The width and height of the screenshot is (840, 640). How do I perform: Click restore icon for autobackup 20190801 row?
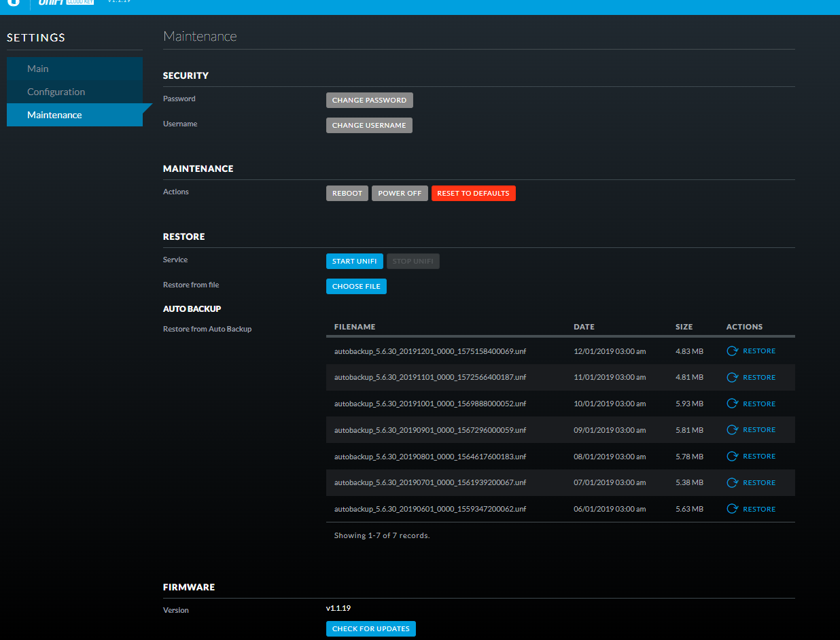732,457
